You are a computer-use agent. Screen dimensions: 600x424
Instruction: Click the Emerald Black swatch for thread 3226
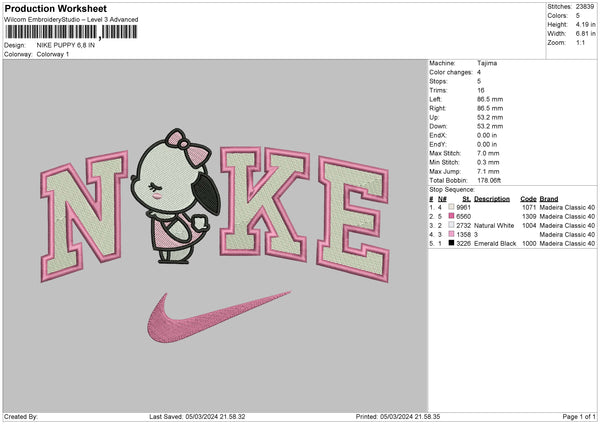(x=451, y=243)
